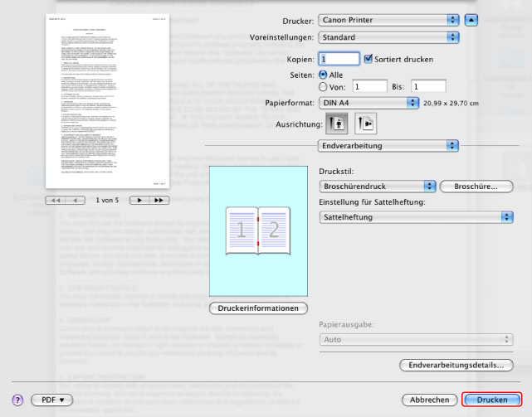532x417 pixels.
Task: Collapse print dialog details arrow
Action: (471, 19)
